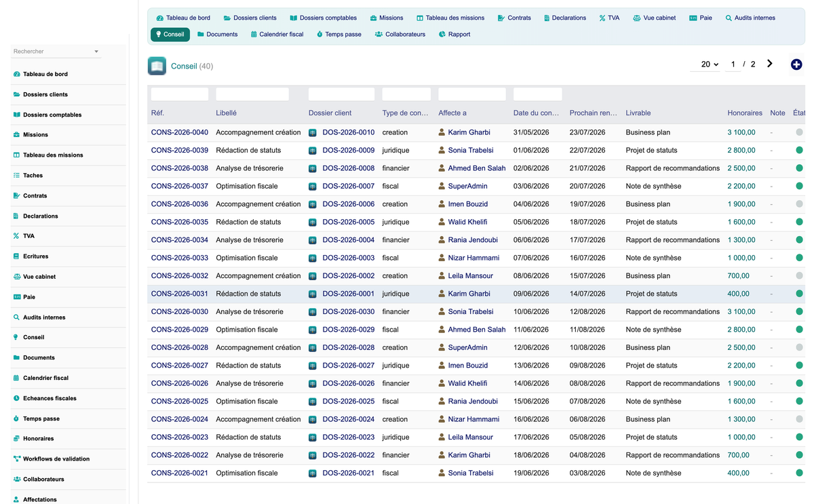Open Documents in the sidebar menu

tap(39, 357)
